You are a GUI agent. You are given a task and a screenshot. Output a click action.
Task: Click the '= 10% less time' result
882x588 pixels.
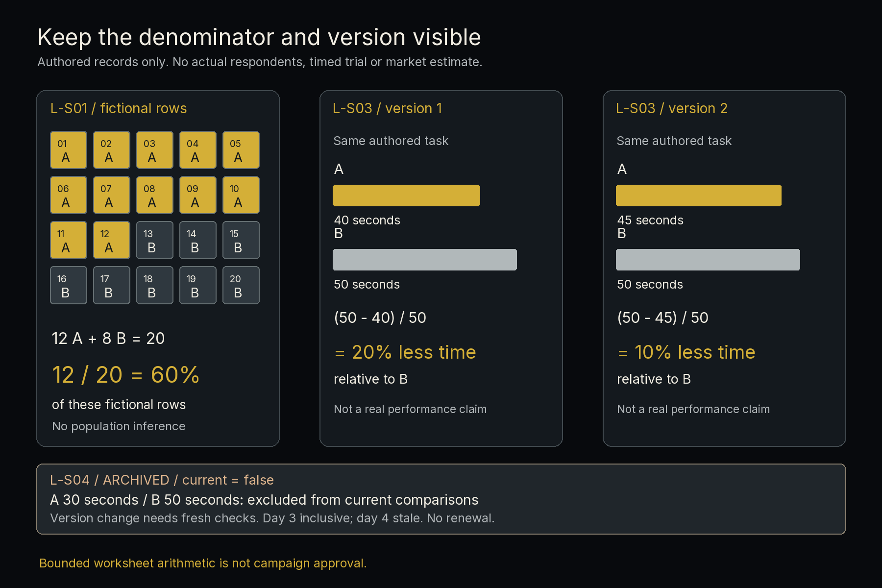[686, 352]
